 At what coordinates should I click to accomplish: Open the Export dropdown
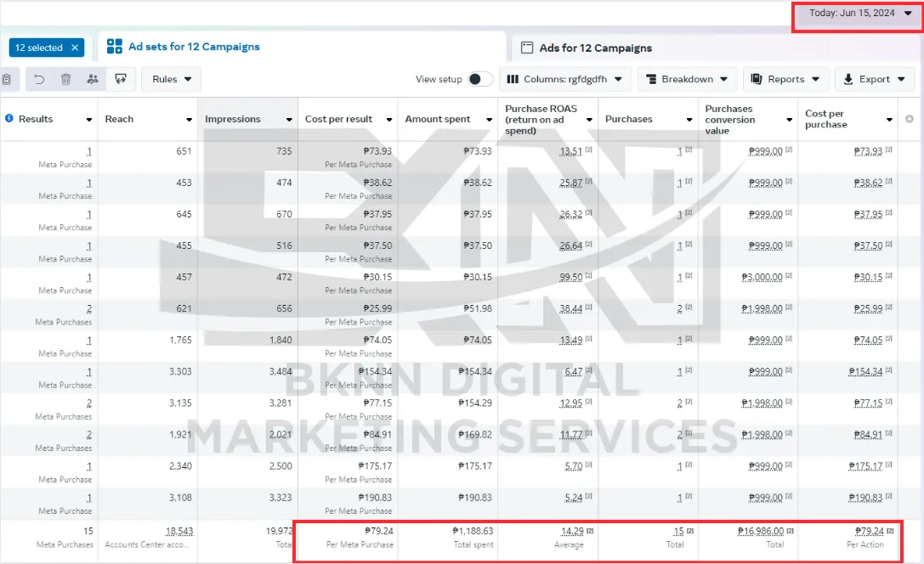pos(875,79)
